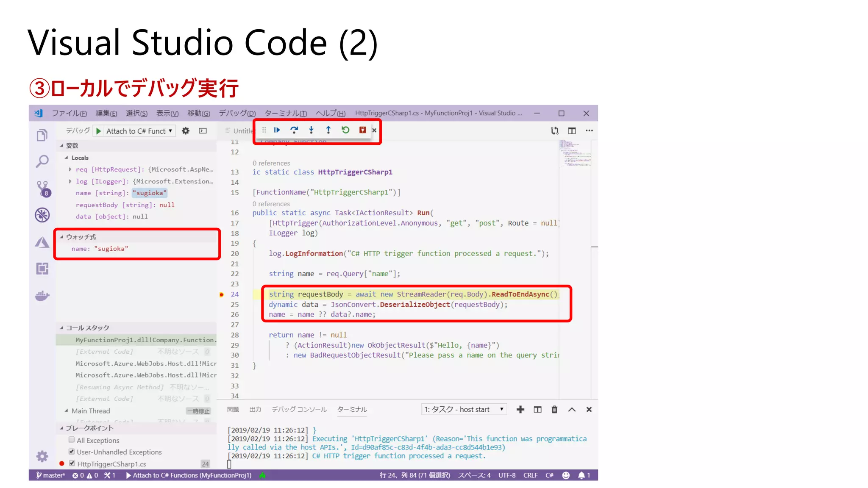Toggle the HttpTriggerCSharp1.cs breakpoint checkbox
This screenshot has width=868, height=488.
tap(72, 463)
